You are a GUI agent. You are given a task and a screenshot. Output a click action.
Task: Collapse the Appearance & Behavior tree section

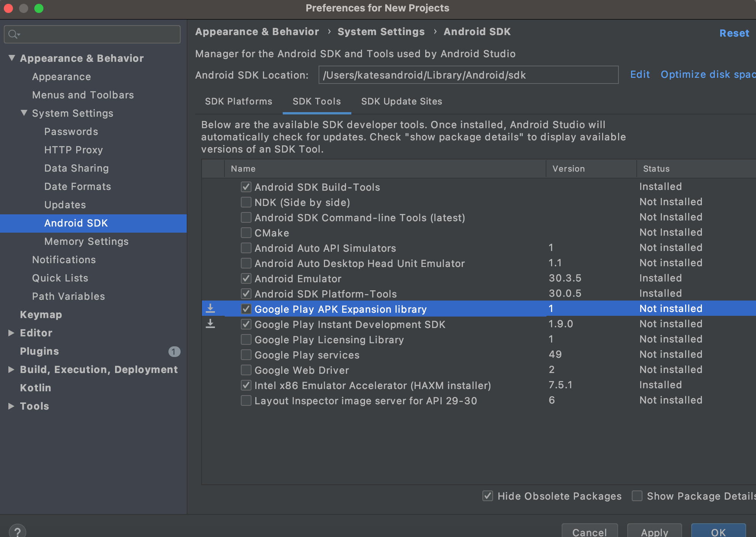point(12,58)
